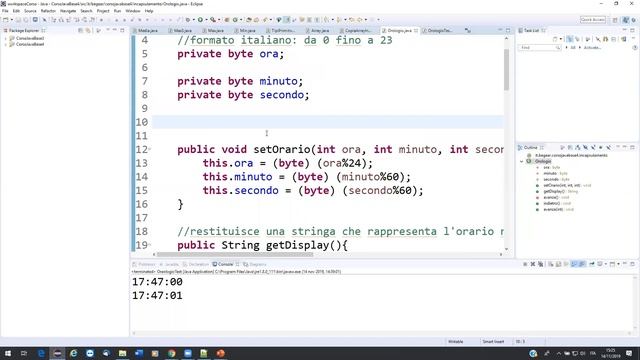Open the Run menu
The height and width of the screenshot is (360, 640).
point(118,11)
